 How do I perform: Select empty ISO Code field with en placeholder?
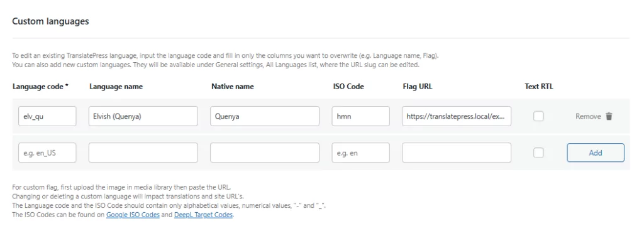click(360, 153)
